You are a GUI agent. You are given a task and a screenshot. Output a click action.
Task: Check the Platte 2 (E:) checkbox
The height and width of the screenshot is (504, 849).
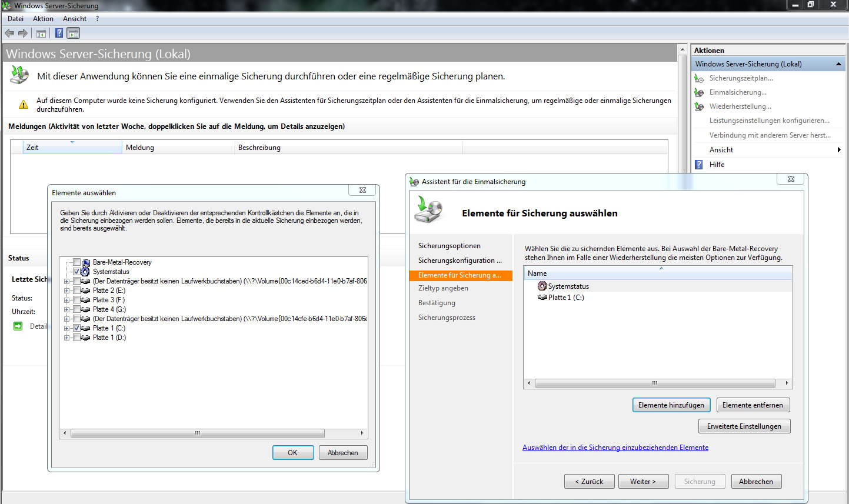tap(76, 291)
